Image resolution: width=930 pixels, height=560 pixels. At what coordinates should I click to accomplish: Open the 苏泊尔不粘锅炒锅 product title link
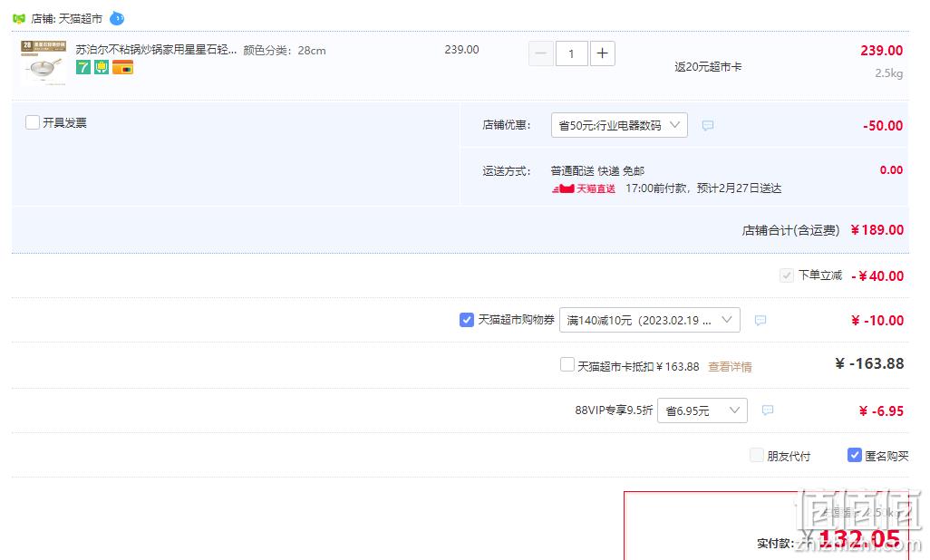tap(156, 50)
